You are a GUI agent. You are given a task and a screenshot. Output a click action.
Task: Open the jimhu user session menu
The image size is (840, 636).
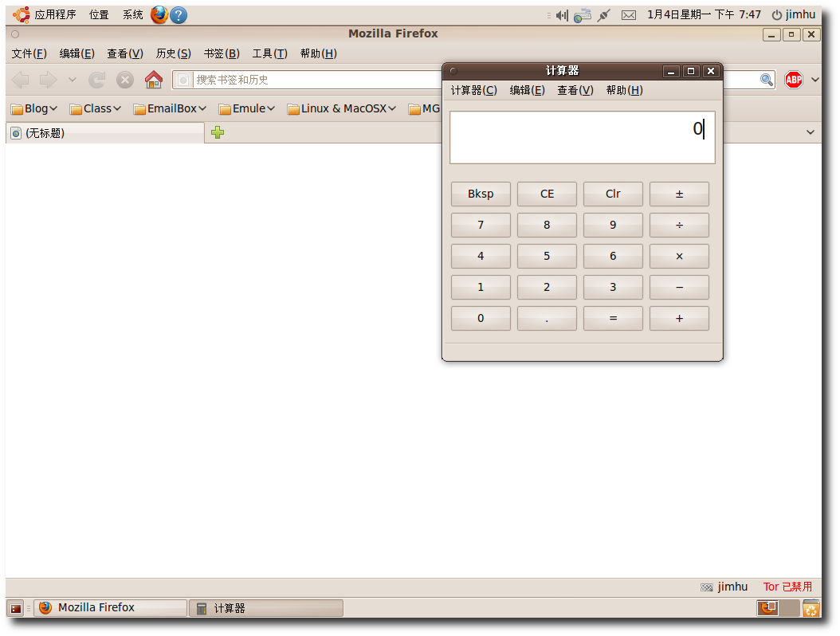794,15
